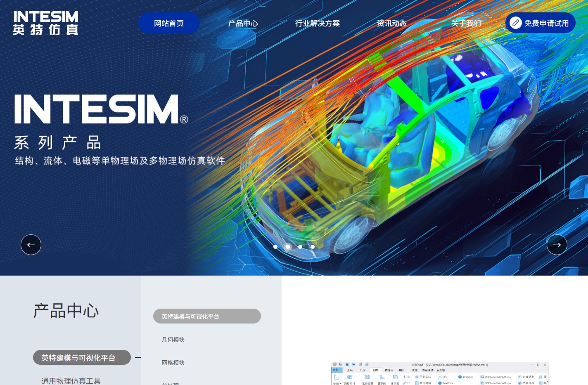Select 通用物理仿真工具 product category
Screen dimensions: 588x385
(x=71, y=380)
